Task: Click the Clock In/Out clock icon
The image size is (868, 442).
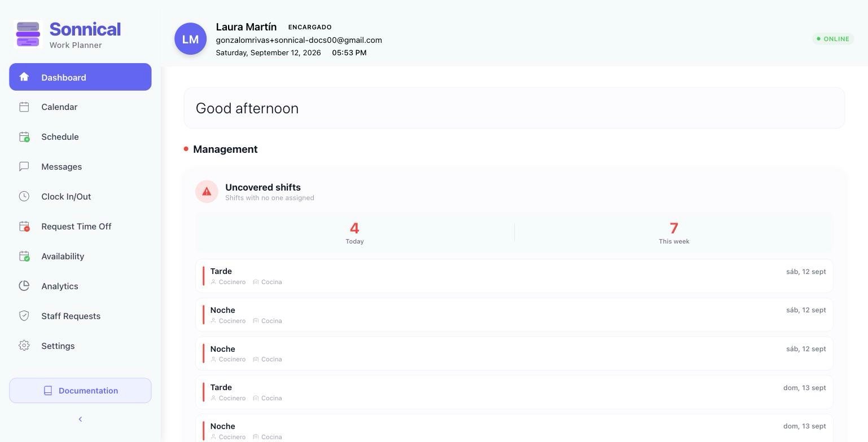Action: (24, 196)
